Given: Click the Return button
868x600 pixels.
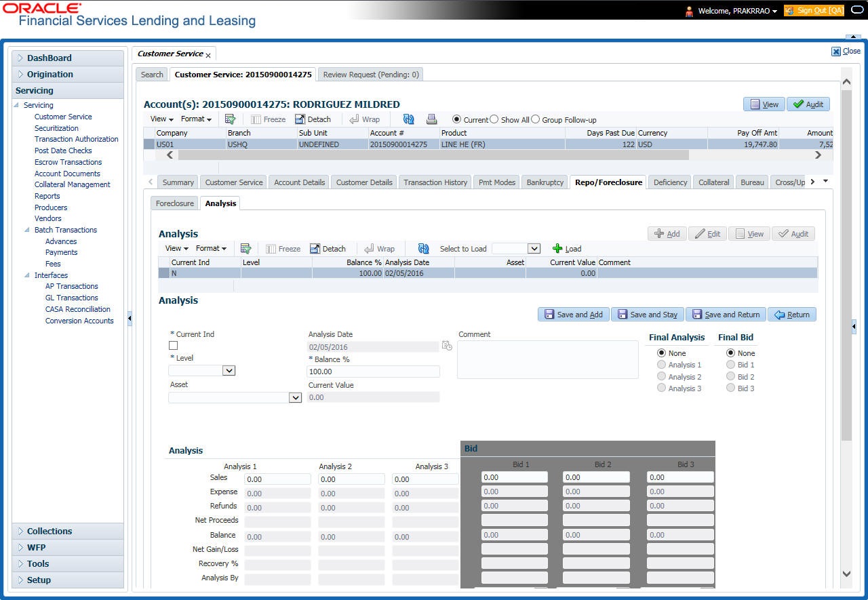Looking at the screenshot, I should click(791, 315).
